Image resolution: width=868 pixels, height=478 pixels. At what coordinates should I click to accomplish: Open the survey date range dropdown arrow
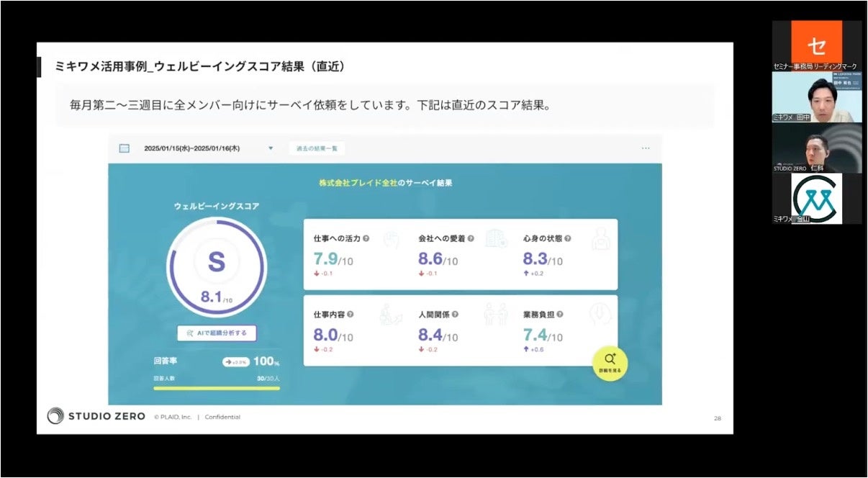271,148
